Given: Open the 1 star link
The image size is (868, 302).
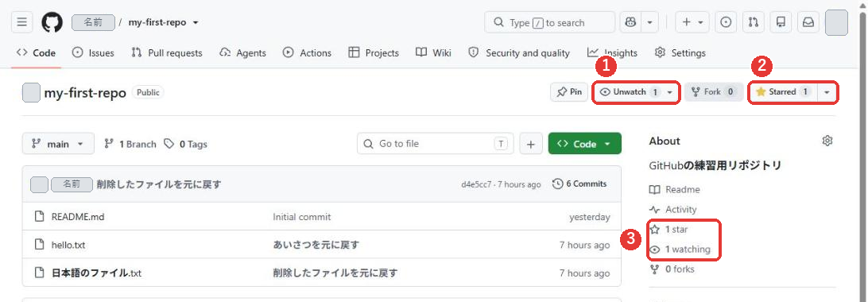Looking at the screenshot, I should tap(668, 229).
